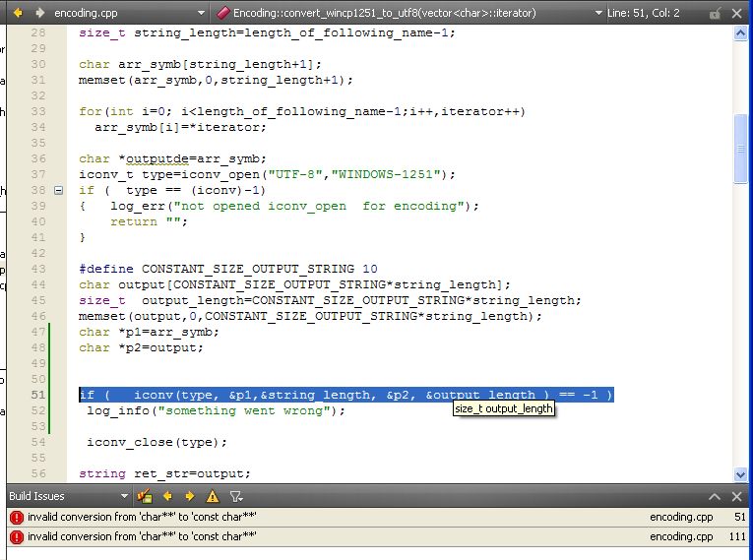Toggle the show warnings triangle icon
This screenshot has height=560, width=753.
[213, 496]
